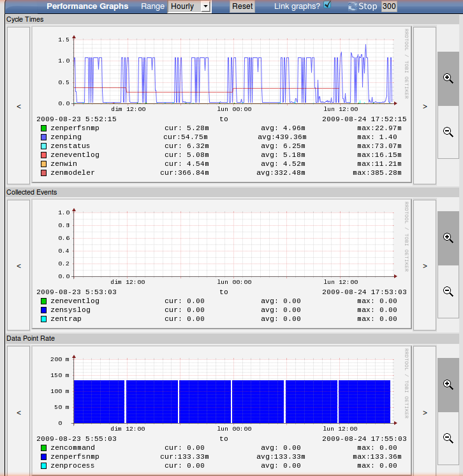Zoom out on the Data Point Rate graph
The height and width of the screenshot is (476, 463).
[x=448, y=438]
